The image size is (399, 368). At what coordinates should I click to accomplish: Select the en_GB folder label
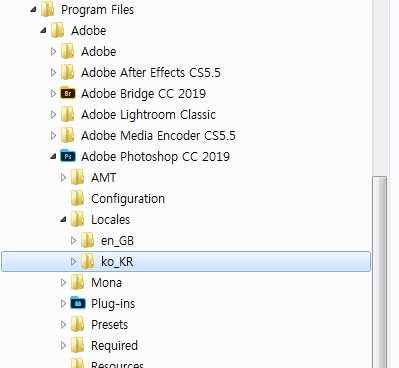pyautogui.click(x=117, y=241)
